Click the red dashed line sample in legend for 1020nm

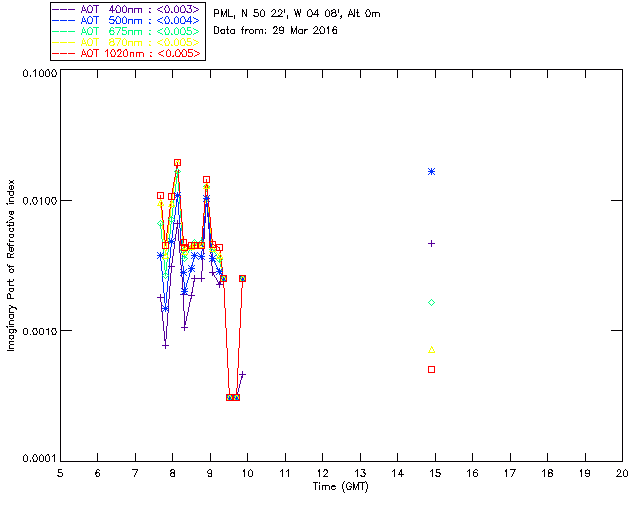point(64,53)
